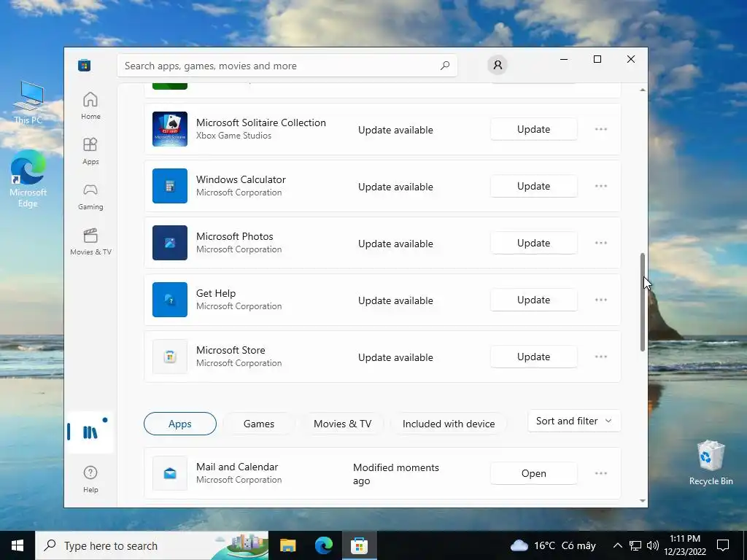
Task: Open Microsoft Edge from the taskbar
Action: (323, 545)
